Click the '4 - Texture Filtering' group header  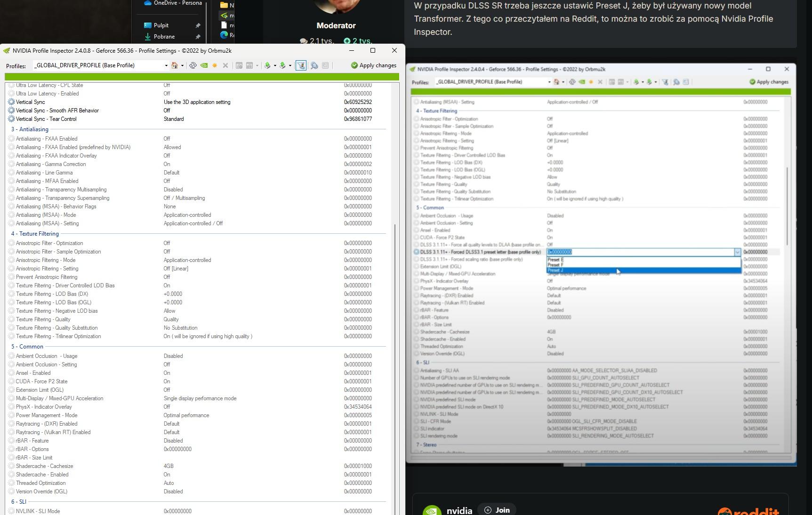coord(35,234)
